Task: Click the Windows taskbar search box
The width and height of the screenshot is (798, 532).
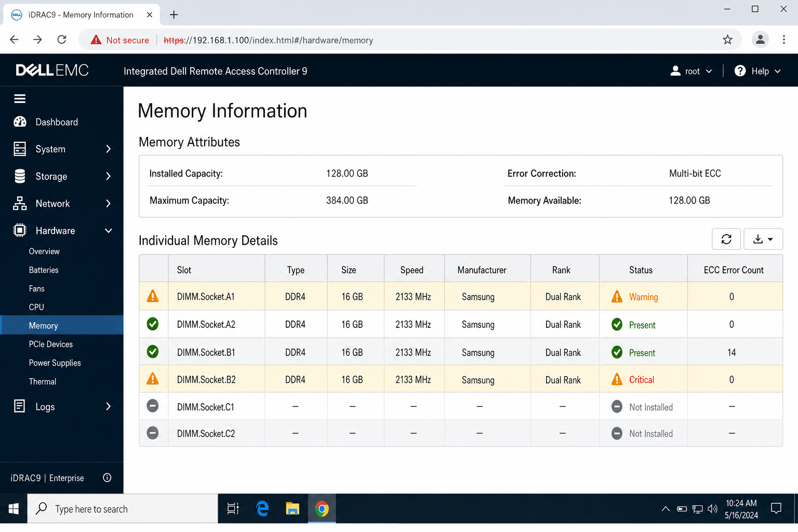Action: pos(123,509)
